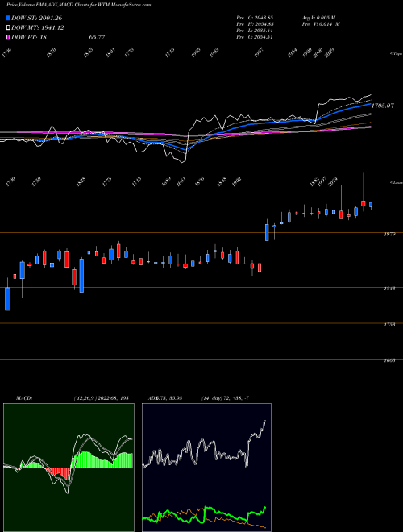The height and width of the screenshot is (532, 403).
Task: Open the ADX indicator chart panel
Action: [206, 468]
